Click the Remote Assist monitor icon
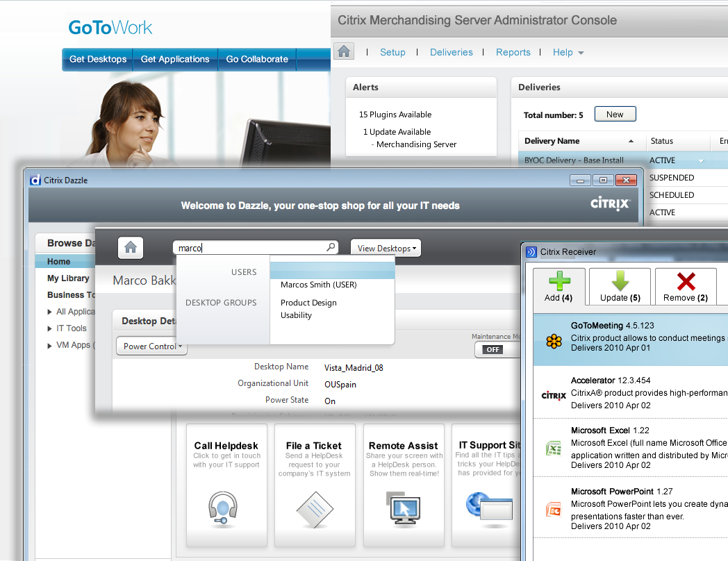Screen dimensions: 728x561 tap(403, 508)
